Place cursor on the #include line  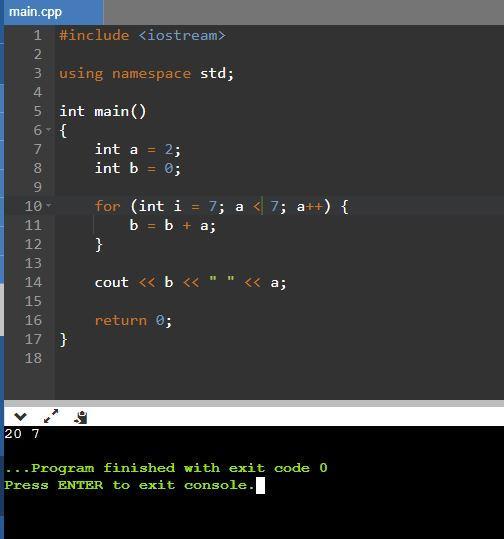tap(142, 35)
